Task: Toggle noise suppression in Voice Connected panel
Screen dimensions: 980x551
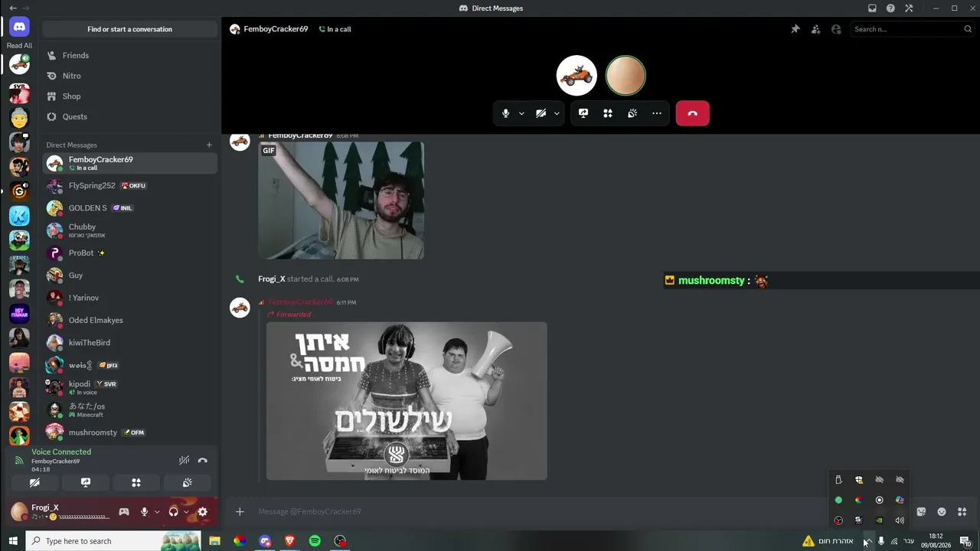Action: coord(184,460)
